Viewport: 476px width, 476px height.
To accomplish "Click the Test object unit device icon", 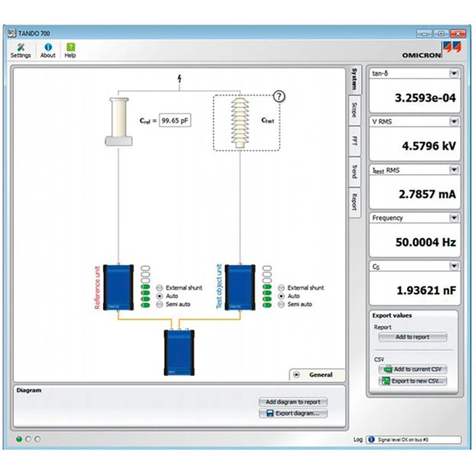I will point(240,287).
